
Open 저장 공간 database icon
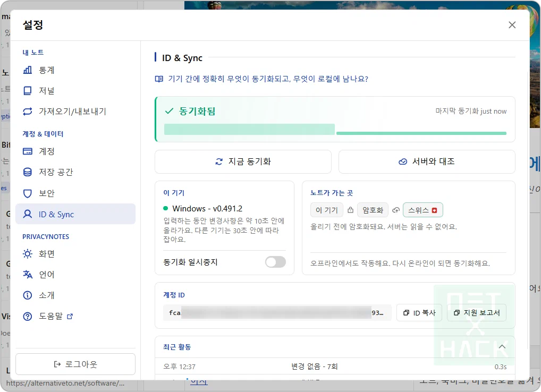pos(27,172)
